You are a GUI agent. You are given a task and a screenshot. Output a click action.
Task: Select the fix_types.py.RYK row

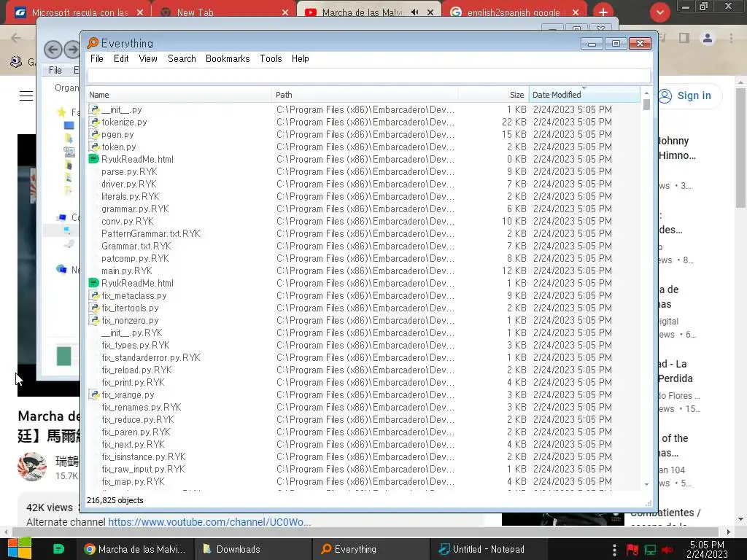tap(363, 345)
